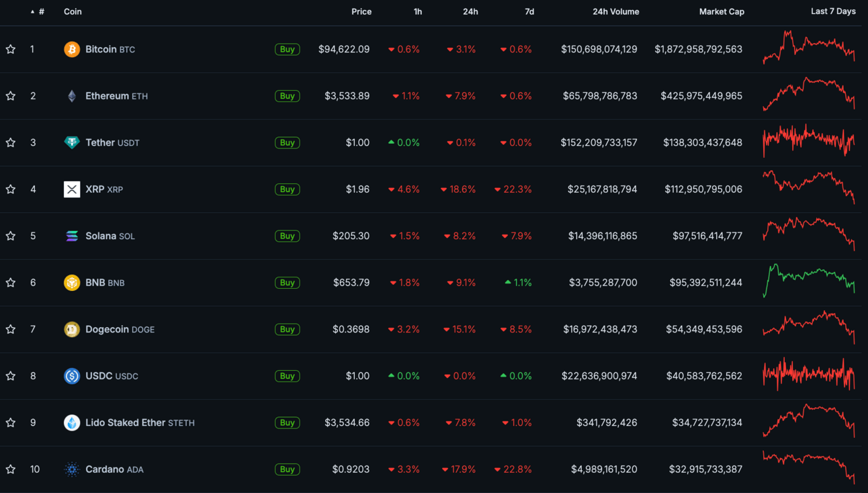Open Dogecoin's 7-day sparkline chart
Screen dimensions: 868x493
pyautogui.click(x=809, y=327)
